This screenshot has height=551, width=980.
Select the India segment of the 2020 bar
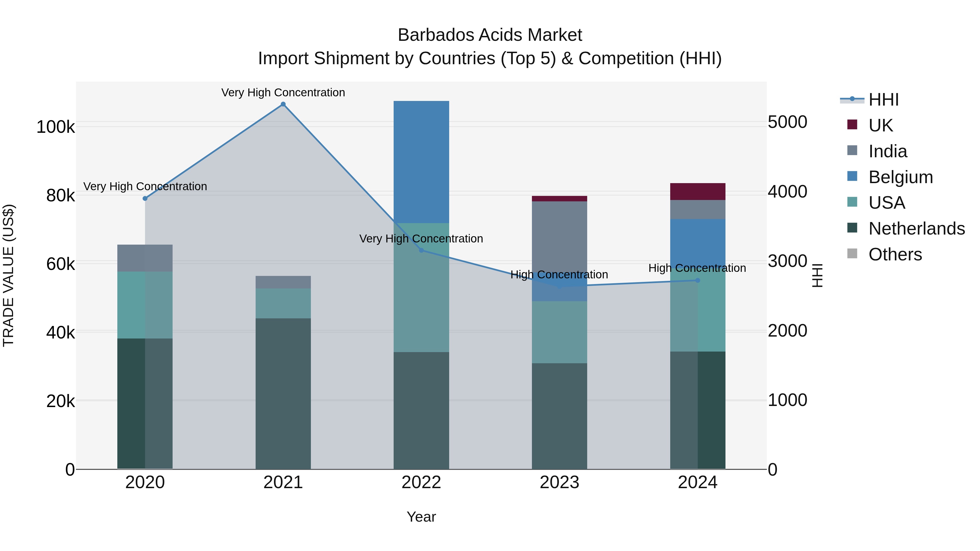pyautogui.click(x=145, y=258)
